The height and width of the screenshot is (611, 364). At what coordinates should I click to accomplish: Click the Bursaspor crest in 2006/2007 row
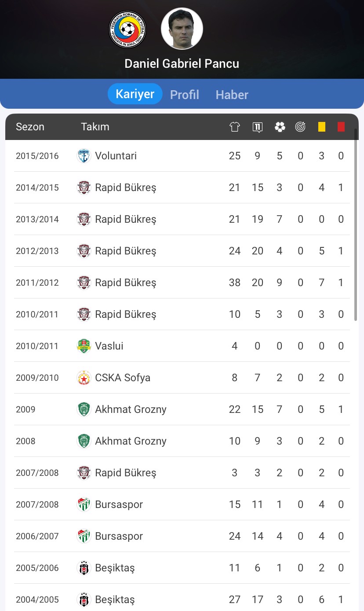(x=84, y=536)
